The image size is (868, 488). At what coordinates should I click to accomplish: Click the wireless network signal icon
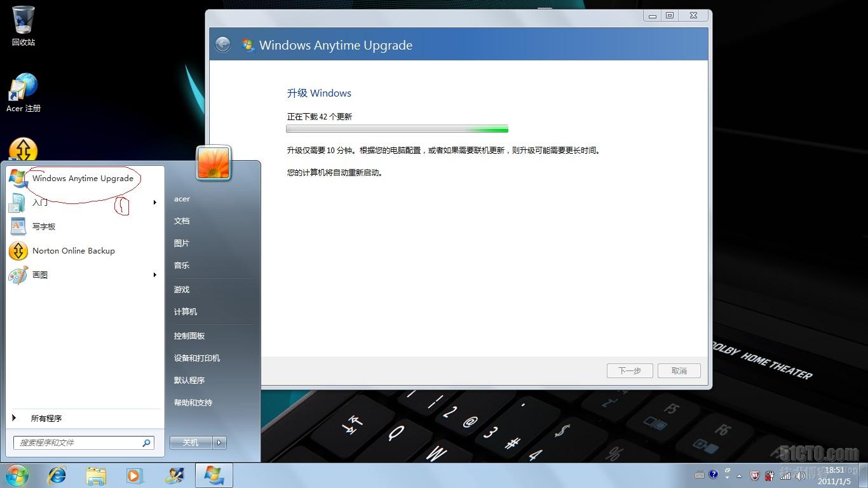pos(785,475)
